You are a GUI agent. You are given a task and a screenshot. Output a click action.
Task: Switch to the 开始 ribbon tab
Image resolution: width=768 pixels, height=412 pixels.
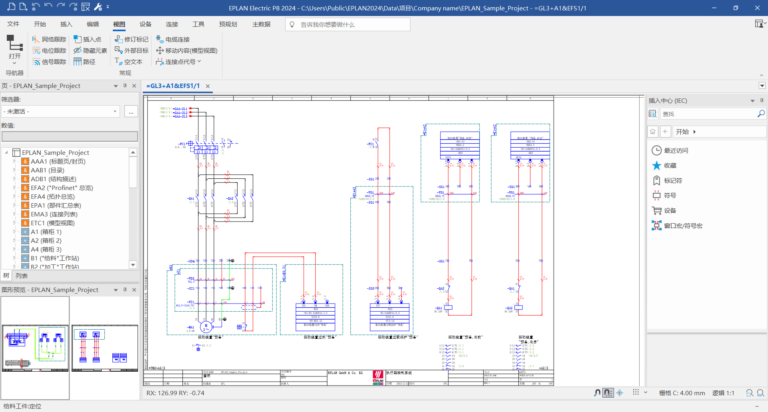[40, 24]
